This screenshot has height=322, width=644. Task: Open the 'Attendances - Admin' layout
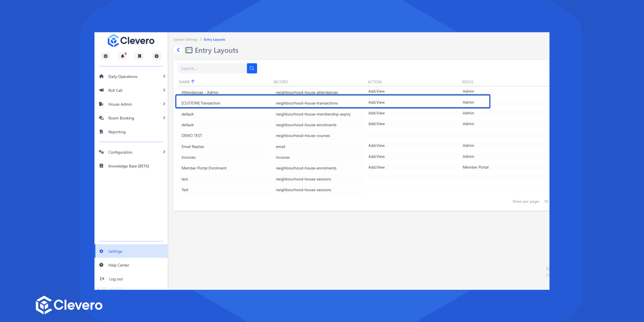[200, 92]
